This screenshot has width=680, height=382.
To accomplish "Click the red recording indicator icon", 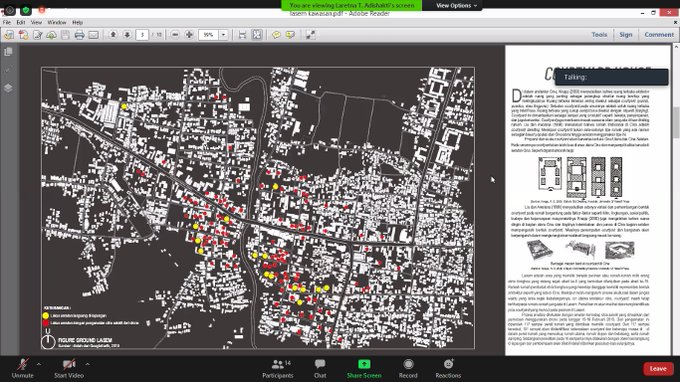I will (42, 9).
